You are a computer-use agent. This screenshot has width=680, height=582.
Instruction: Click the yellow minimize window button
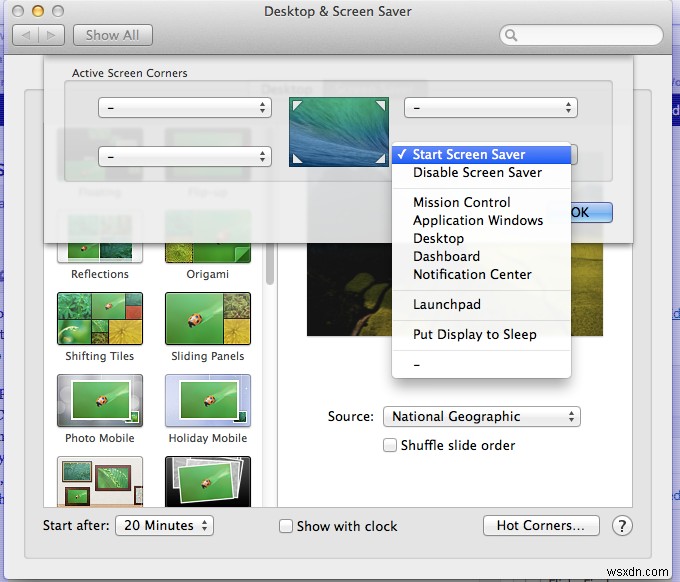(x=38, y=11)
